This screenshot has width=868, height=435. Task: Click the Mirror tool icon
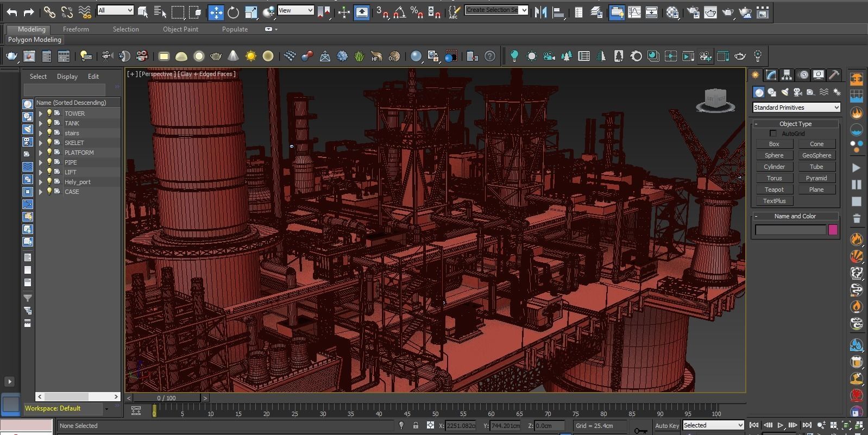540,12
